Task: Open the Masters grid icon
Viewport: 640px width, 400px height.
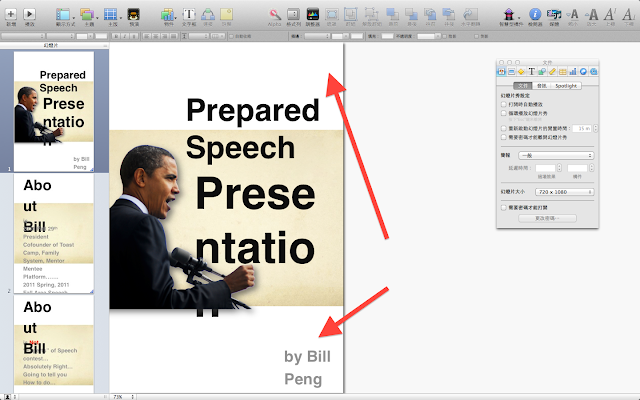Action: click(111, 15)
